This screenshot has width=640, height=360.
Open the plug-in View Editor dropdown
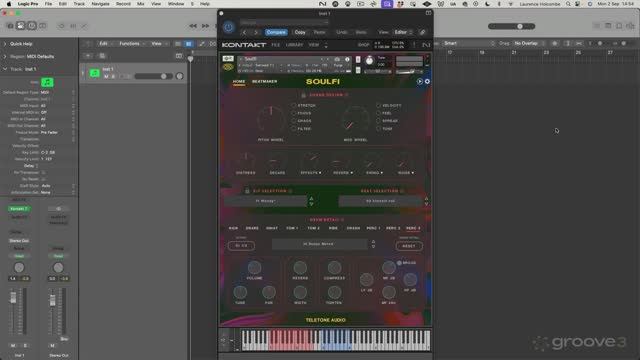tap(403, 32)
